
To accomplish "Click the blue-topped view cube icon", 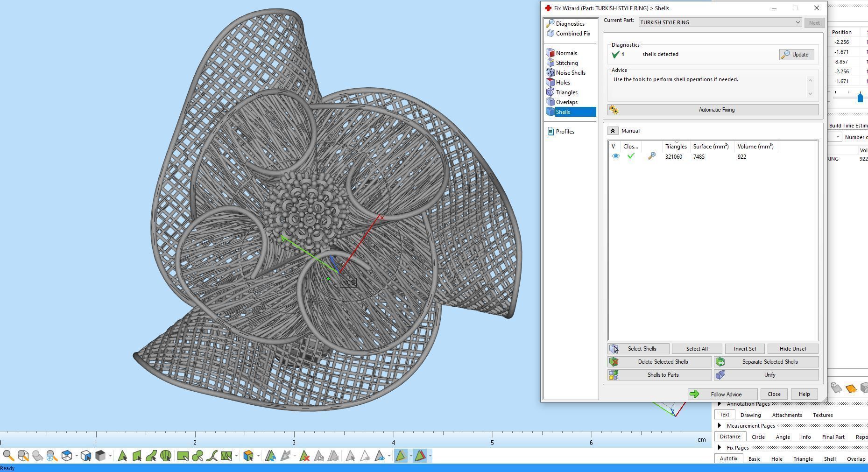I will point(67,456).
